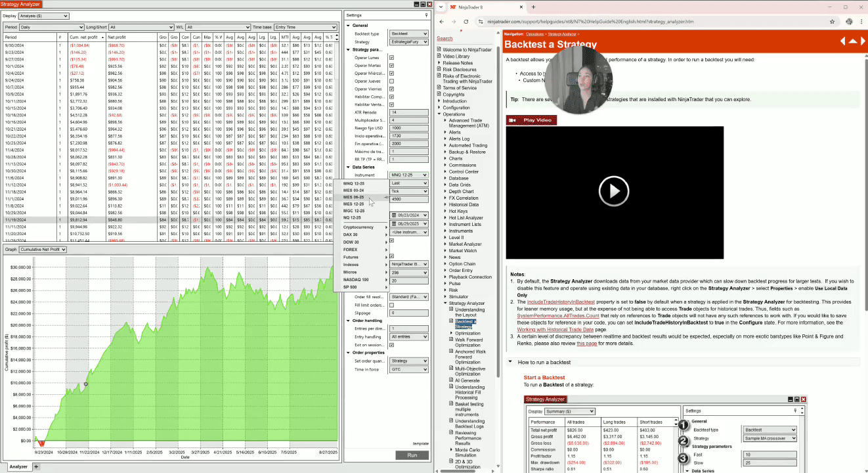The image size is (868, 473).
Task: Expand the Optimization tree node in help
Action: click(451, 334)
